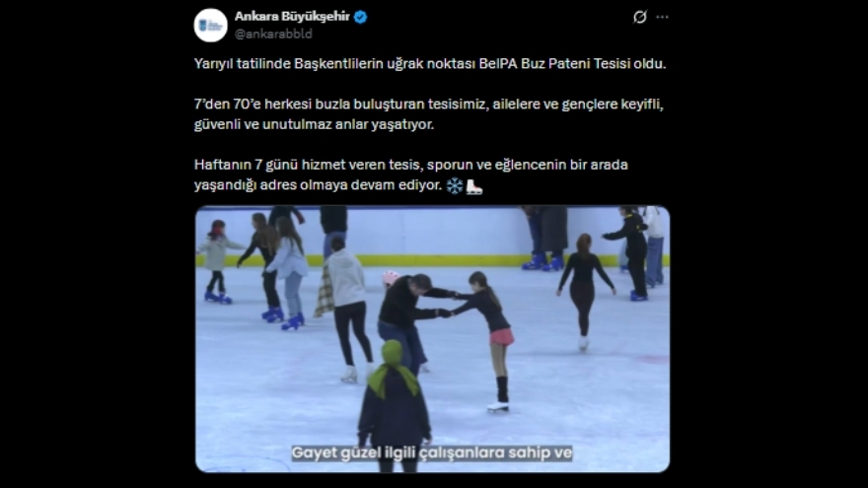Click the snowflake emoji in the post
This screenshot has height=488, width=868.
[455, 185]
